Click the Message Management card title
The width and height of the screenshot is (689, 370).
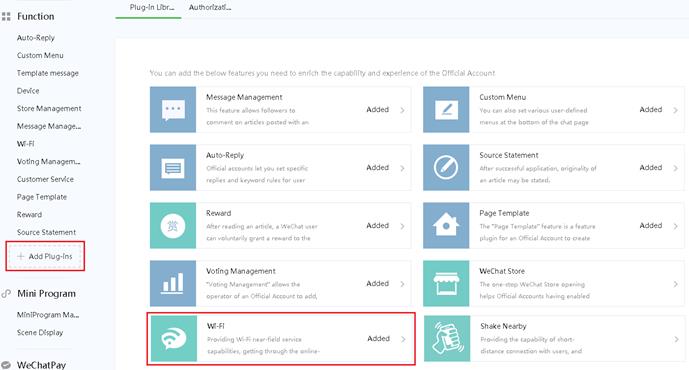pos(244,97)
